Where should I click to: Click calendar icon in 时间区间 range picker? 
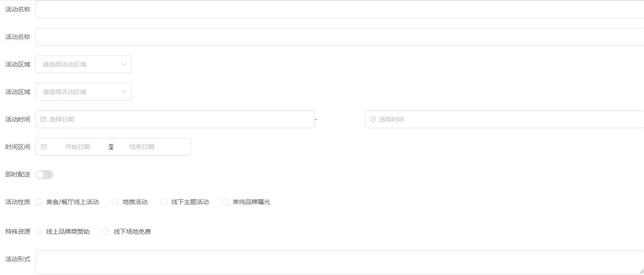tap(44, 147)
